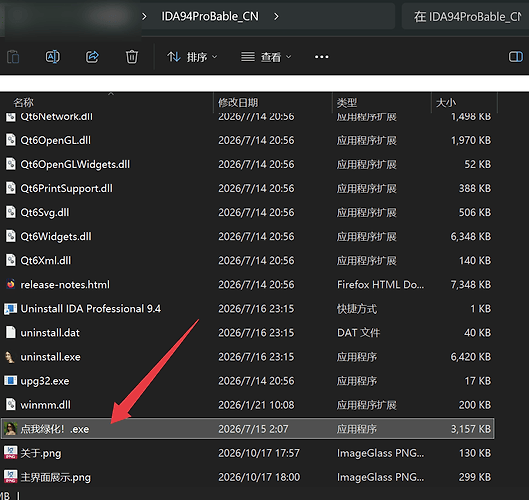The height and width of the screenshot is (500, 529).
Task: Click Firefox HTML Do... type cell
Action: click(x=381, y=284)
